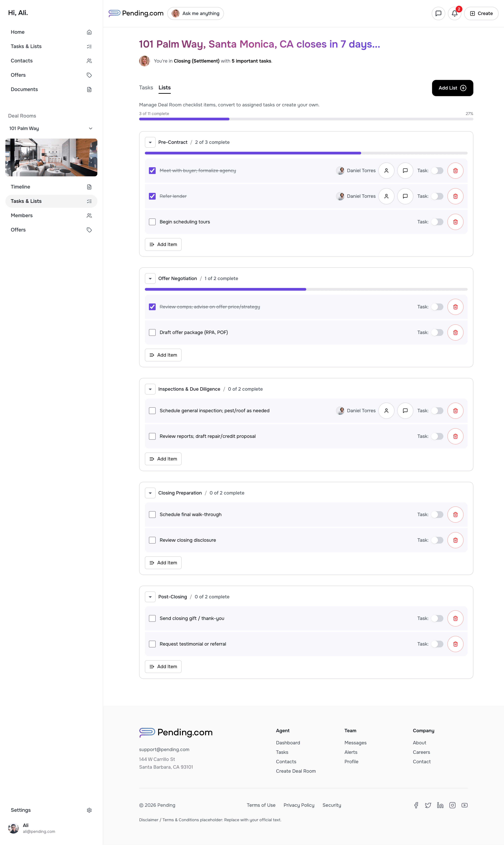Open comment bubble on 'Refer lender' item
This screenshot has height=845, width=504.
pos(405,196)
